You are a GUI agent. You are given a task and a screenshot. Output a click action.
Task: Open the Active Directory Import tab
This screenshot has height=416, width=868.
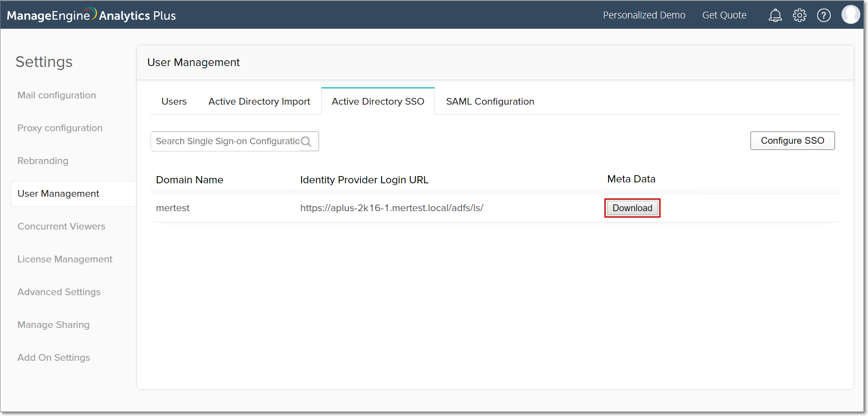point(259,102)
